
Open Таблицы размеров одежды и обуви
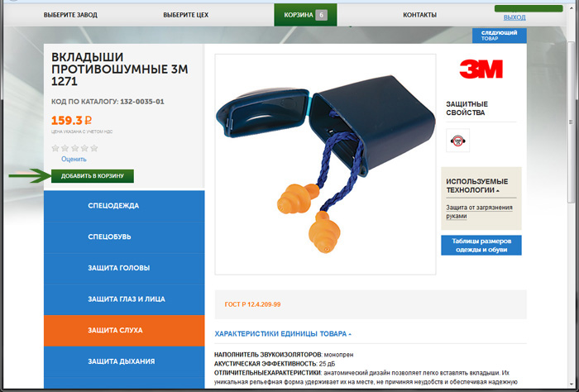pos(481,246)
